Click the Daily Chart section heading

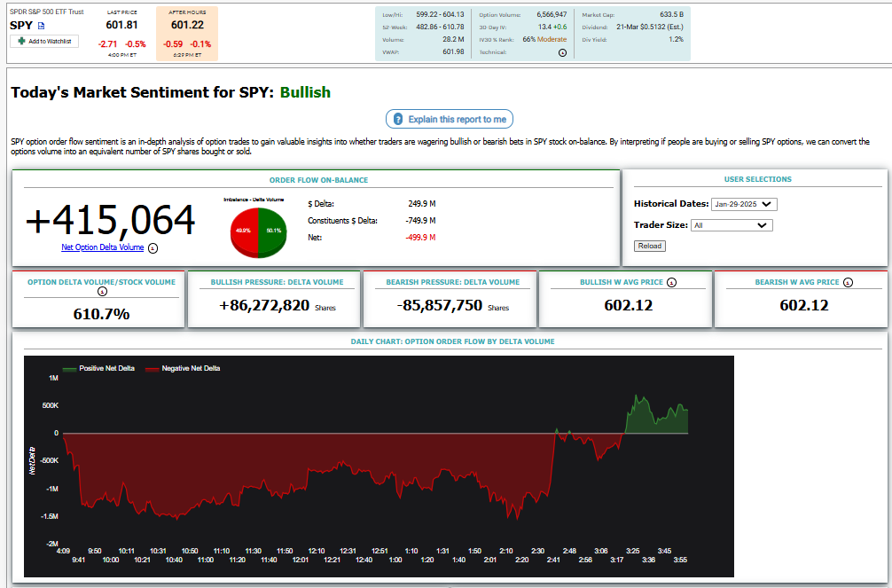452,341
